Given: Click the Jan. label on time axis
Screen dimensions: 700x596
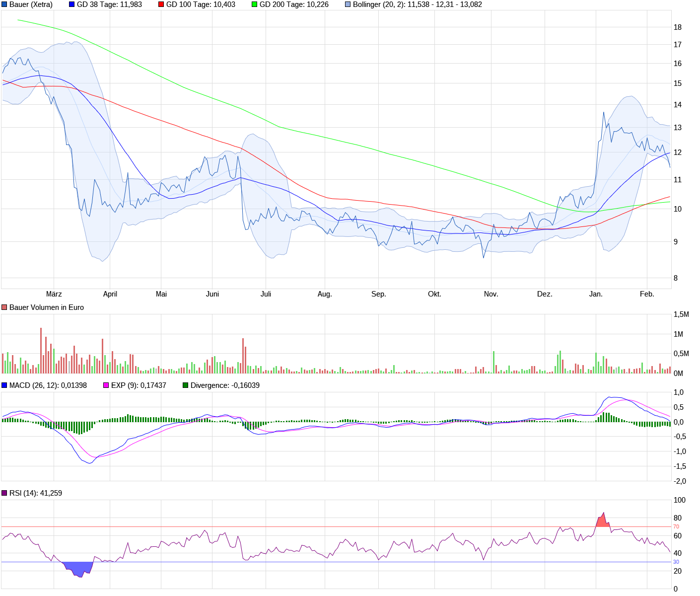Looking at the screenshot, I should coord(595,294).
